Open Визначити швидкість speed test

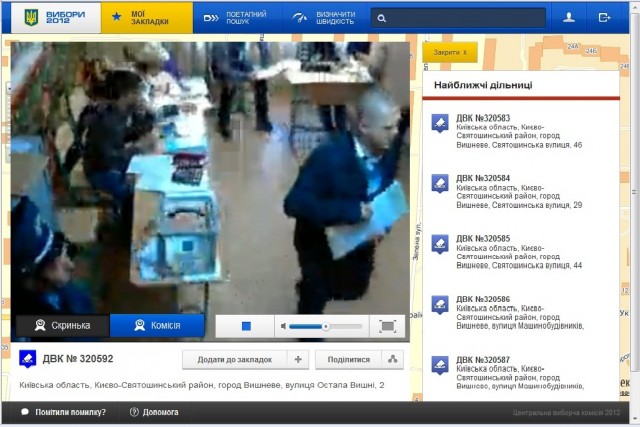tap(325, 18)
